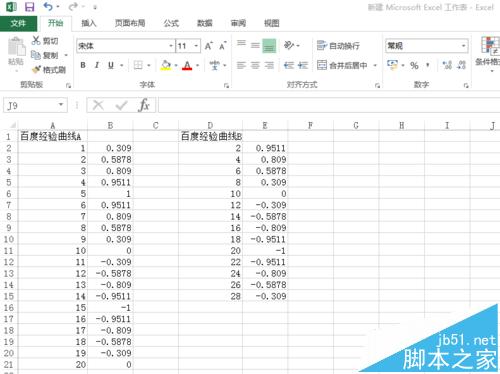Select cell D1 百度经验曲线B

click(210, 136)
